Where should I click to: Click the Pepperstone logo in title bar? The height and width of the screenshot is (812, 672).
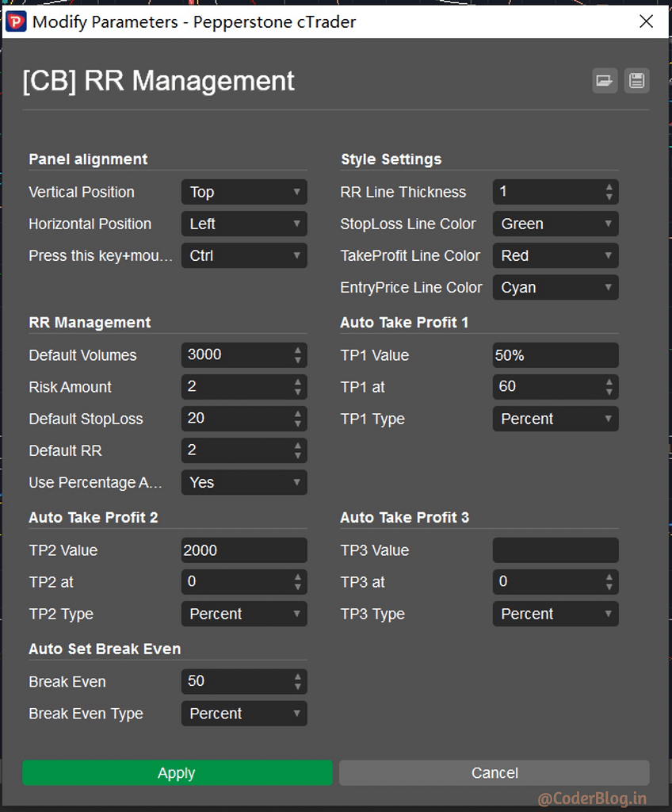16,21
